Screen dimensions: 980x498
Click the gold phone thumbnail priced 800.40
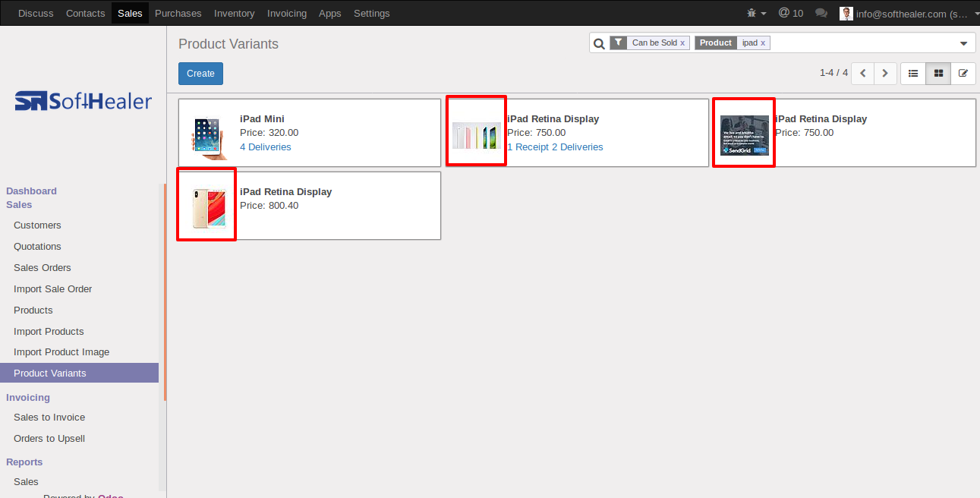[x=208, y=207]
